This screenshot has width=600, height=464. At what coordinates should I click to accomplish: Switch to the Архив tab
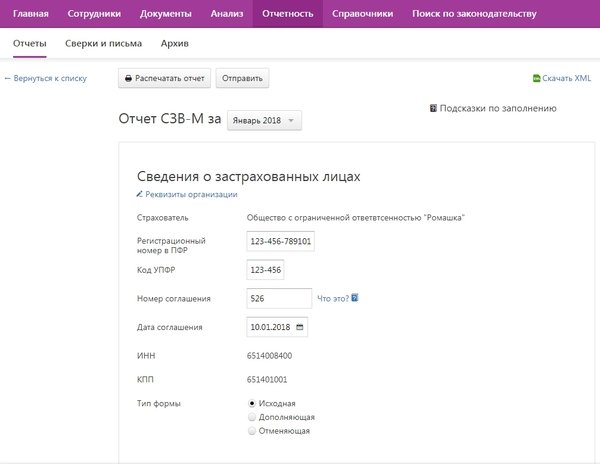(175, 44)
